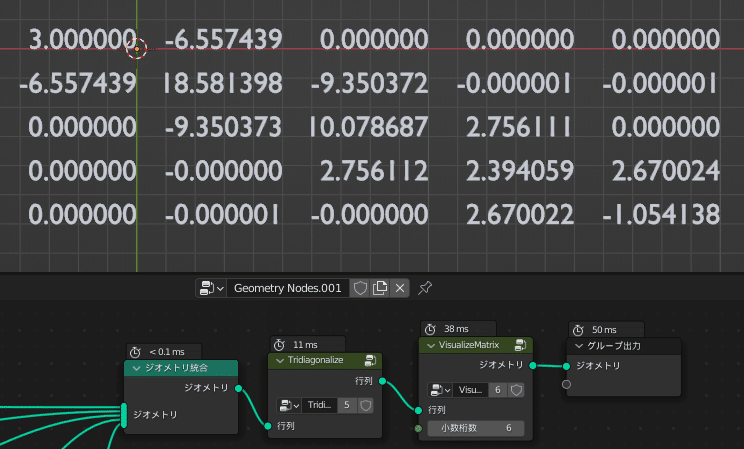
Task: Collapse the VisualizeMatrix node
Action: tap(431, 345)
